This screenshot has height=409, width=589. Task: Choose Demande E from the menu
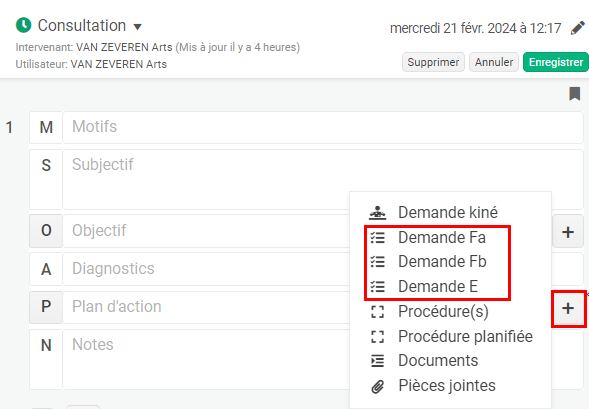coord(438,286)
